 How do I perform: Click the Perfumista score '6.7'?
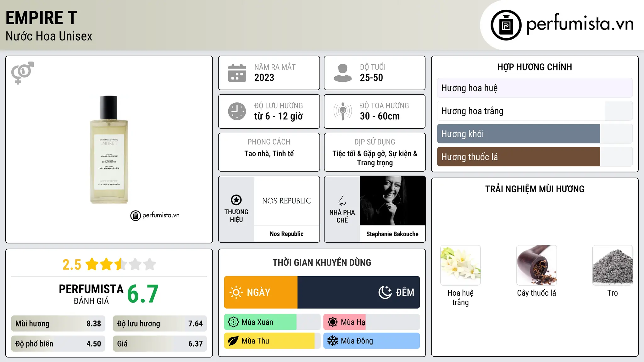[x=143, y=294]
